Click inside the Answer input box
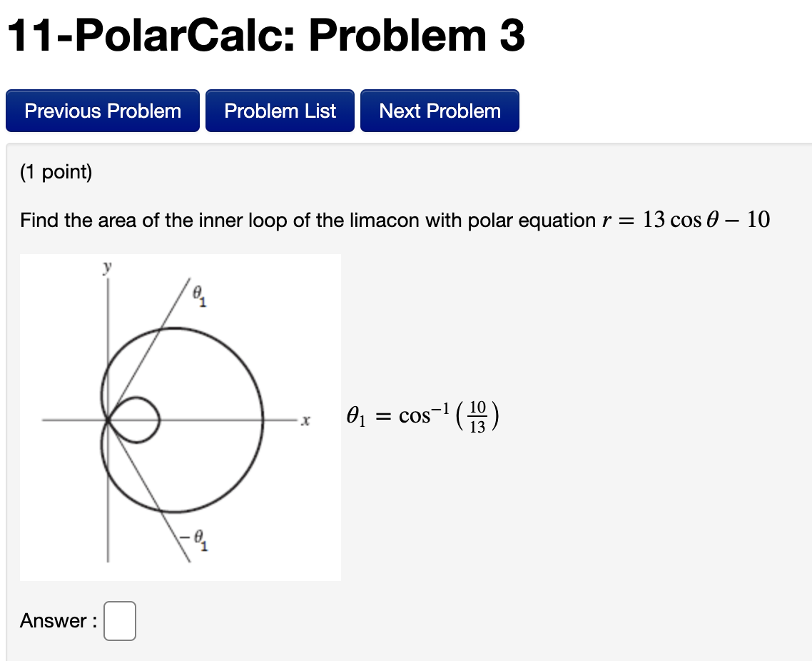Viewport: 812px width, 661px height. (119, 620)
